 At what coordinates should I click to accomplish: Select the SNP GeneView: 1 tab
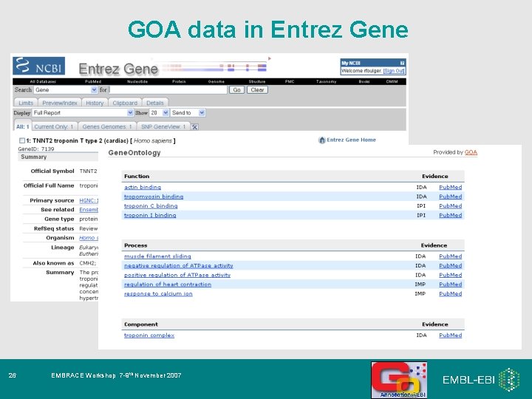tap(163, 126)
